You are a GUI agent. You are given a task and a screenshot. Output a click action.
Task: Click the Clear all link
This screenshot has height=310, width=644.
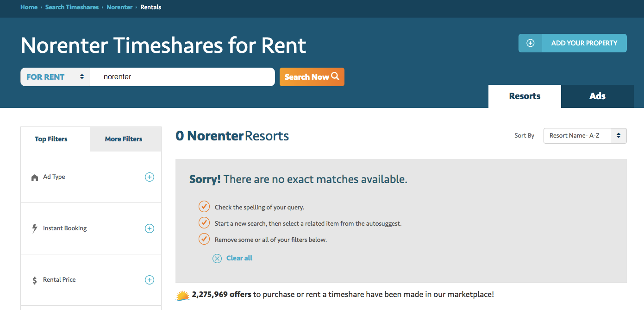(239, 258)
